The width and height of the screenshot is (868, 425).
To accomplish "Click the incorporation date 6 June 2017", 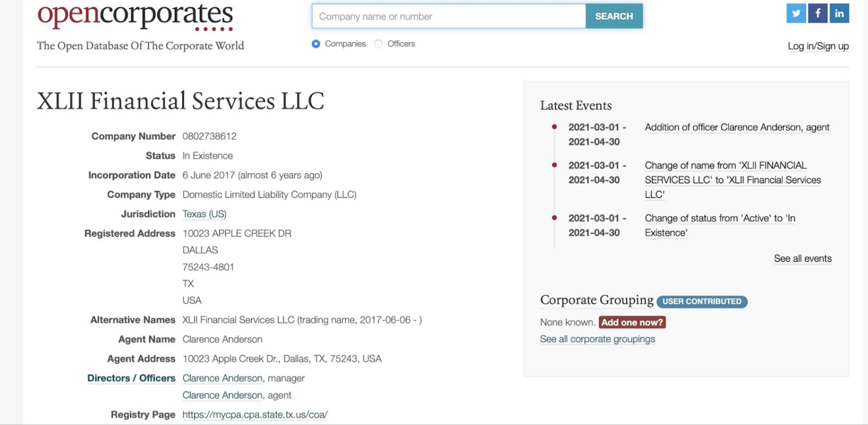I will [209, 175].
